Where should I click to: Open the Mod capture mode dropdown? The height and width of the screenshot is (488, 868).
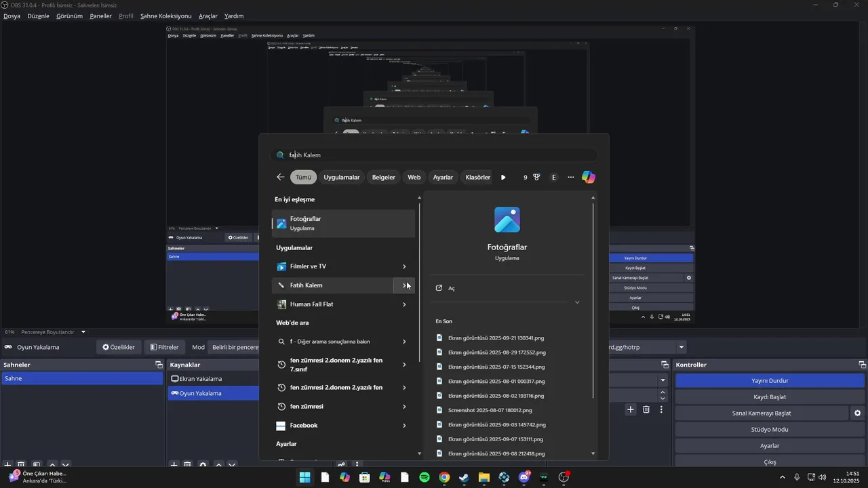(234, 347)
